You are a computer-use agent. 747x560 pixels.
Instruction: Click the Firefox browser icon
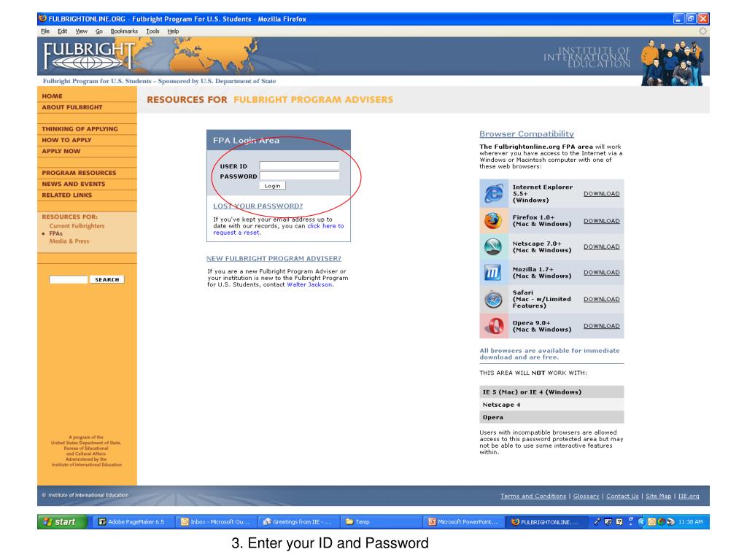(x=493, y=220)
